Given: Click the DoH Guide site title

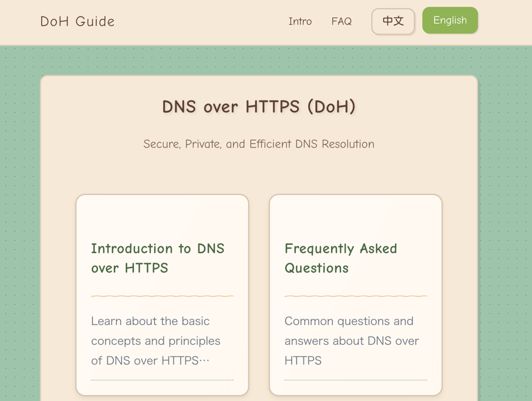Looking at the screenshot, I should point(77,21).
